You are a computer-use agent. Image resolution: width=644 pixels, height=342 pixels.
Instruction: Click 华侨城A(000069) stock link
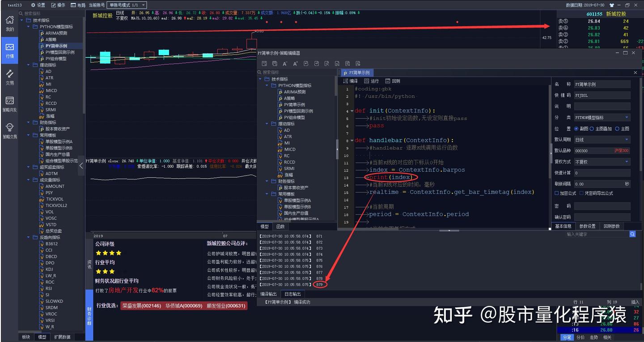pyautogui.click(x=184, y=306)
